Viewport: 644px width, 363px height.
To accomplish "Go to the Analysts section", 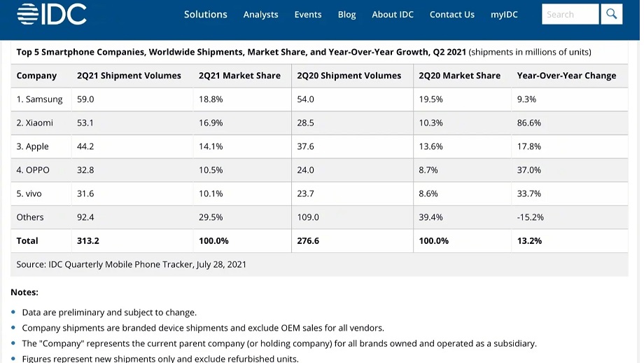I will click(260, 15).
